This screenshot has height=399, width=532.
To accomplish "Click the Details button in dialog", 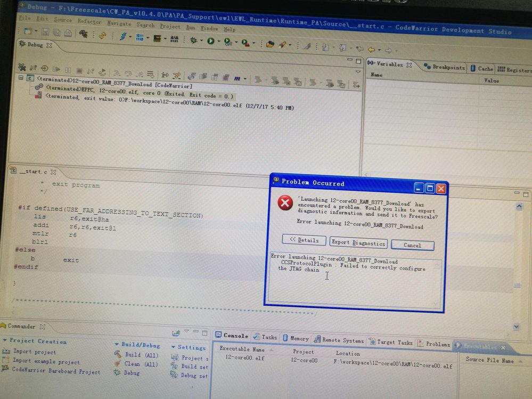I will [x=304, y=240].
